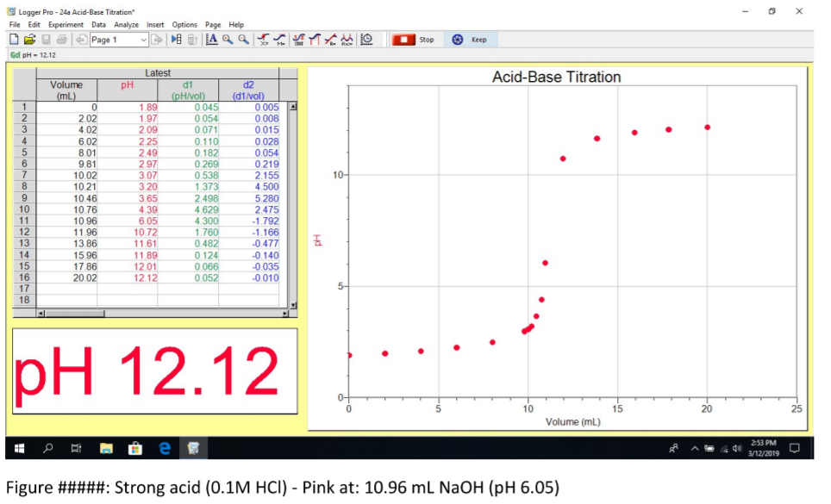Open Microsoft Edge from the taskbar
This screenshot has height=504, width=831.
pyautogui.click(x=166, y=448)
